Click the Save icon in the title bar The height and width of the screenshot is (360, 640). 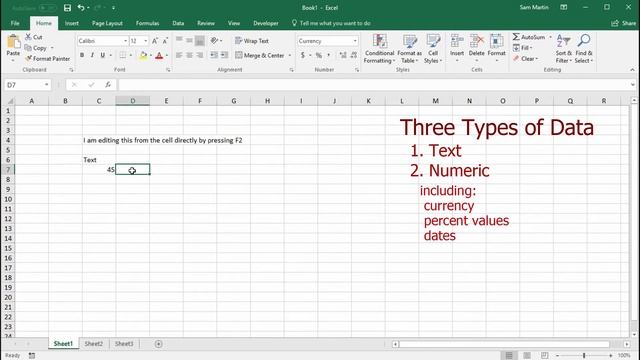[67, 8]
